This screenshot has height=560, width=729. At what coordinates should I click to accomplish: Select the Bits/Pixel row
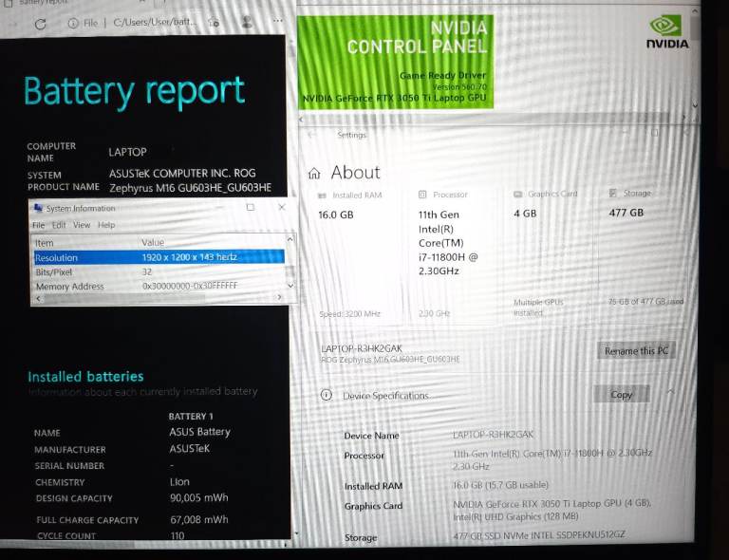pos(159,271)
